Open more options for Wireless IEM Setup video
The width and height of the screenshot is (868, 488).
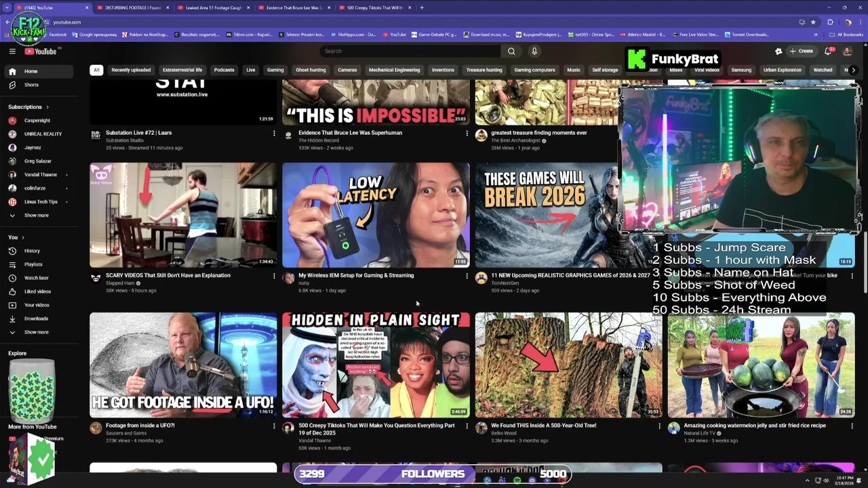click(x=467, y=276)
